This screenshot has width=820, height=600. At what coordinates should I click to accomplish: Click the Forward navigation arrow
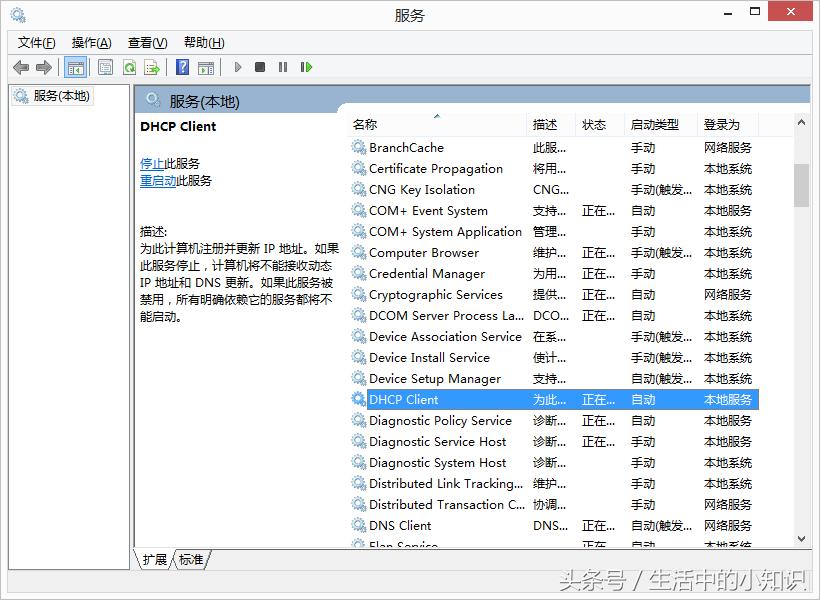click(x=45, y=67)
